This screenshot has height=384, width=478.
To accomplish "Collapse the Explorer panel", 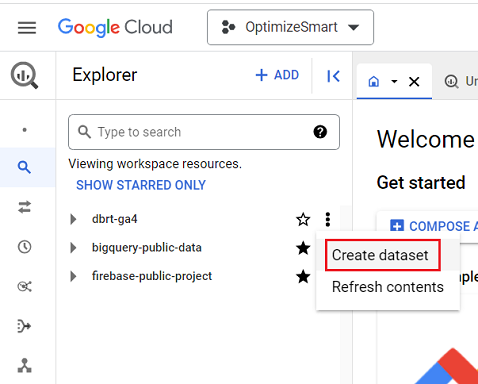I will [x=333, y=76].
